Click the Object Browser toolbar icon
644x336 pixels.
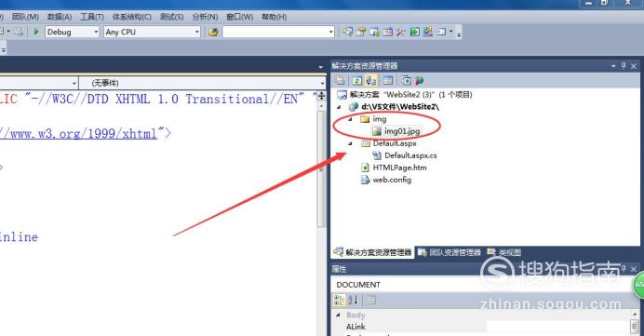(387, 32)
